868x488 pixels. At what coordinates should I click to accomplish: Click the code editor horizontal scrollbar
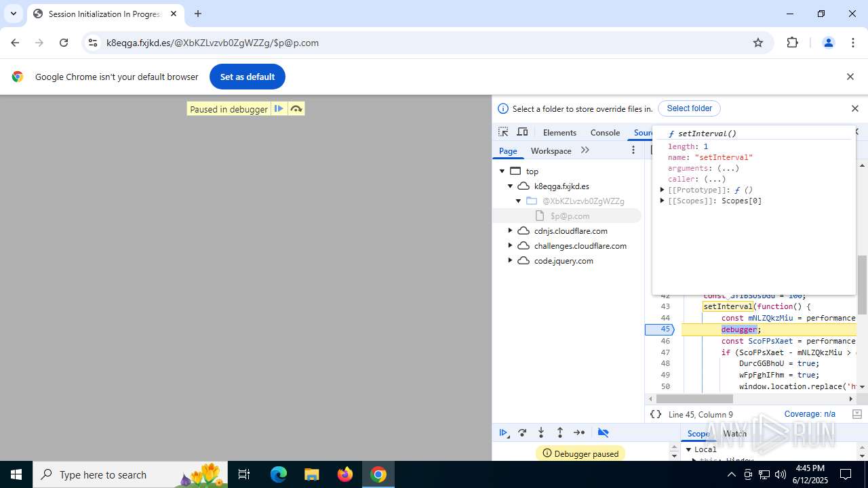(x=694, y=399)
